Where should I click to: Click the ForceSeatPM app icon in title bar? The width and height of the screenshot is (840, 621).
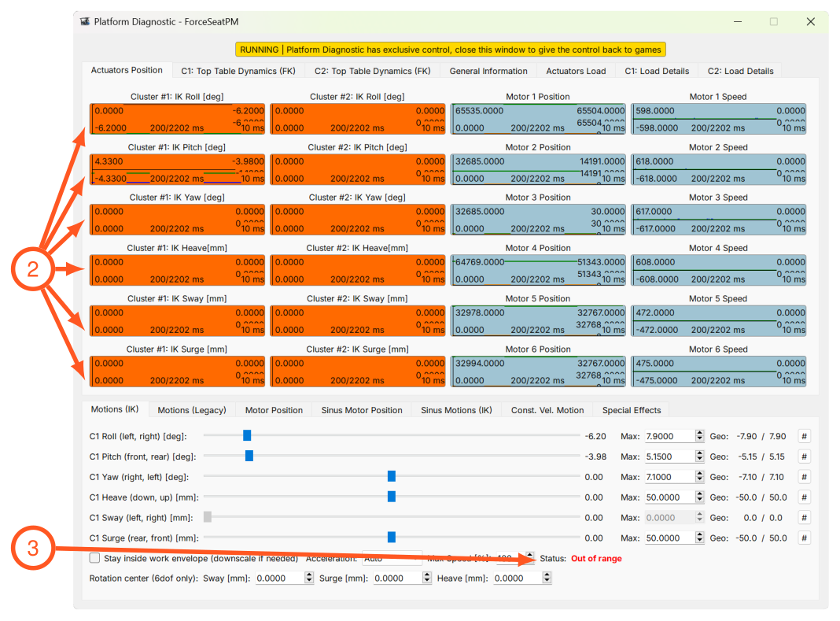[85, 21]
